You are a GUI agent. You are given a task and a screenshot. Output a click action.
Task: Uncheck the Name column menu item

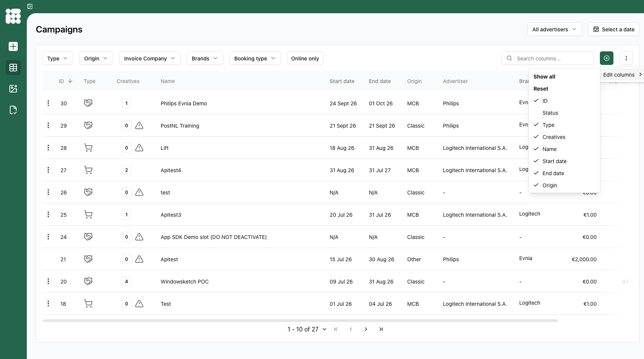coord(564,149)
